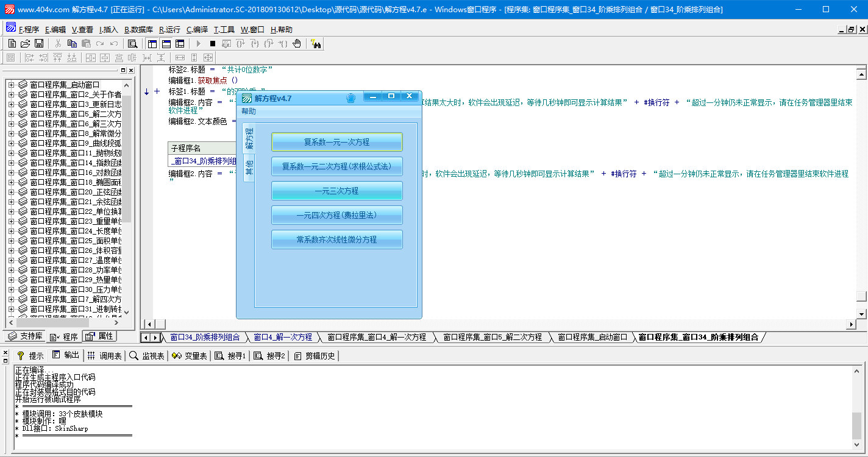Viewport: 868px width, 457px height.
Task: Toggle the first panel layout button in the toolbar
Action: point(152,43)
